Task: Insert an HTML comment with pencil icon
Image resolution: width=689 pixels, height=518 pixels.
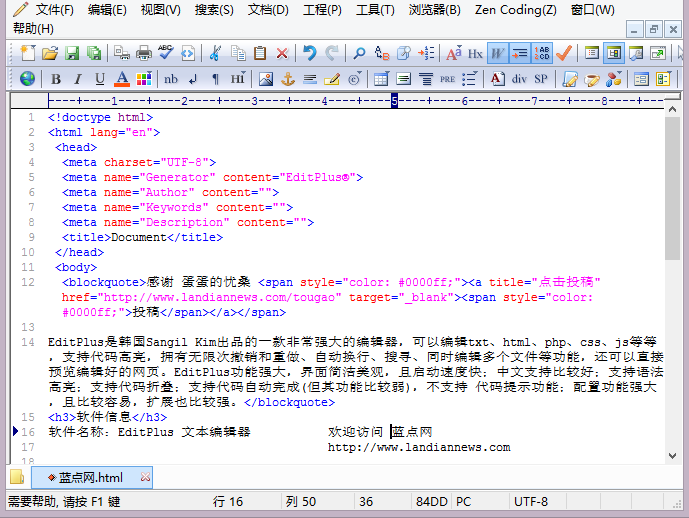Action: tap(332, 79)
